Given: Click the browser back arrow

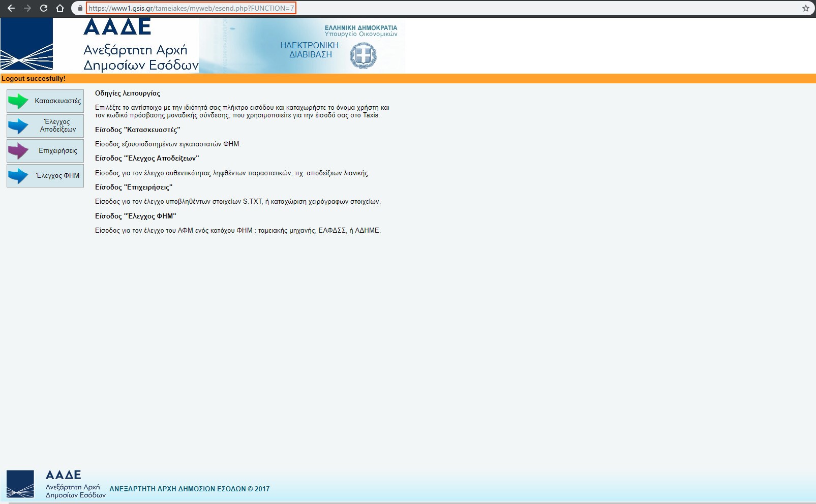Looking at the screenshot, I should [x=11, y=8].
